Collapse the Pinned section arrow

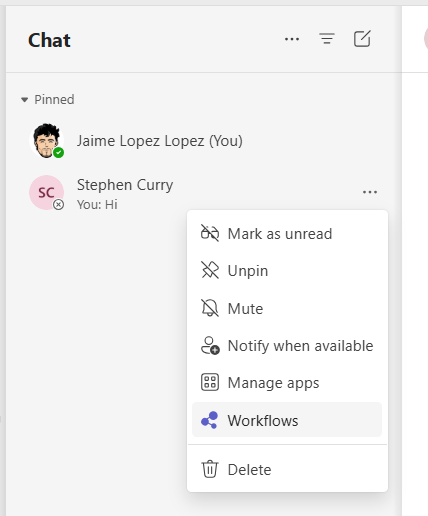click(x=24, y=100)
